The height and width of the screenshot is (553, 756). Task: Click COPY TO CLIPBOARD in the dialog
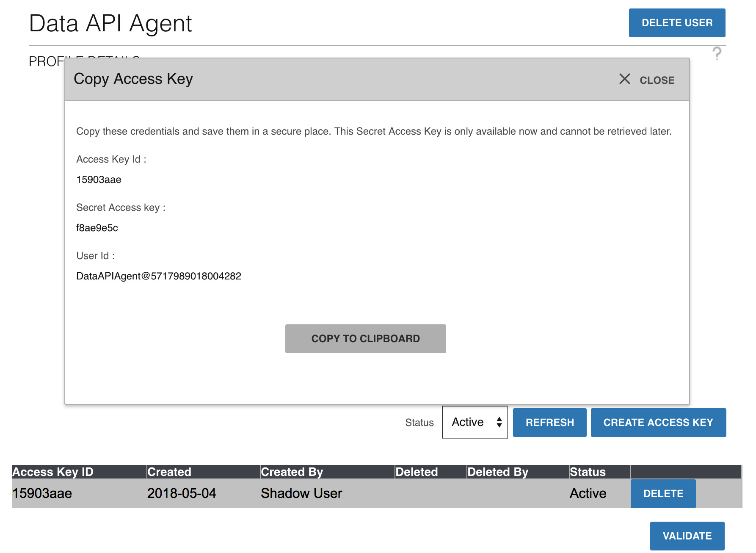(x=365, y=338)
